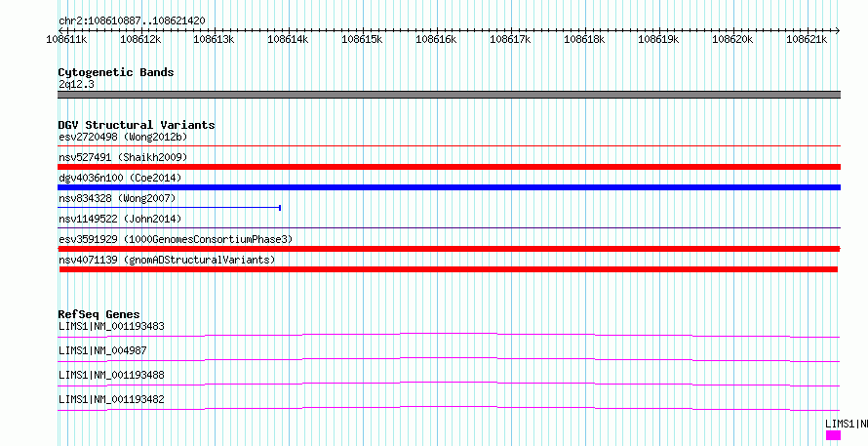
Task: Click the DGV Structural Variants track title
Action: [137, 125]
